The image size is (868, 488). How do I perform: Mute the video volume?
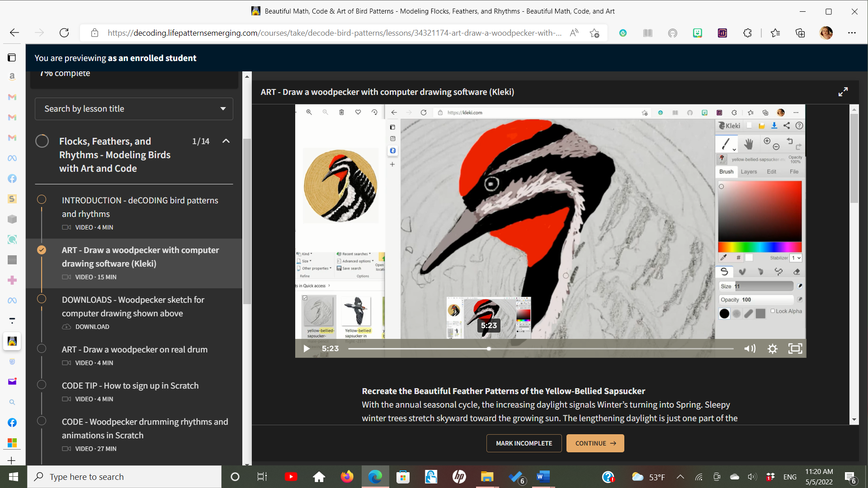click(750, 348)
